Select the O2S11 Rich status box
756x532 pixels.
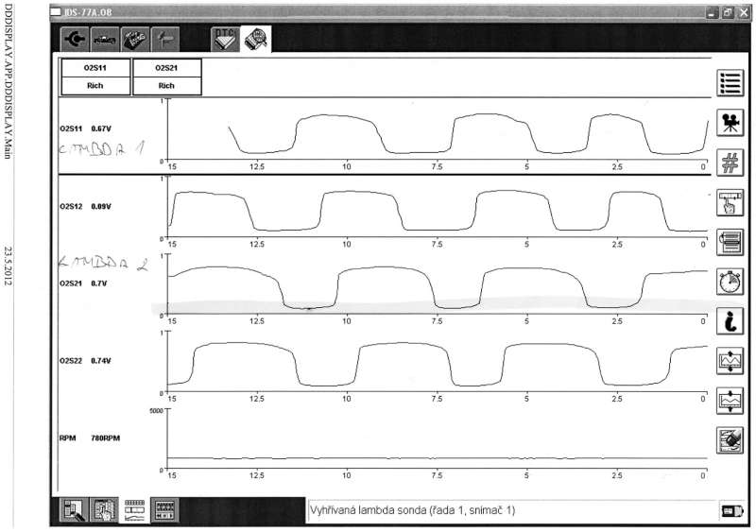pyautogui.click(x=95, y=77)
